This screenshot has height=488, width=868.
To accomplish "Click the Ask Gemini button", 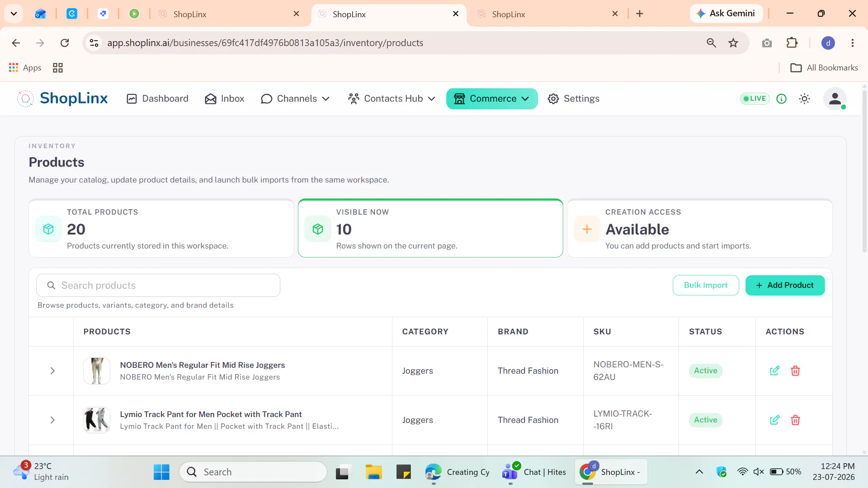I will click(726, 14).
